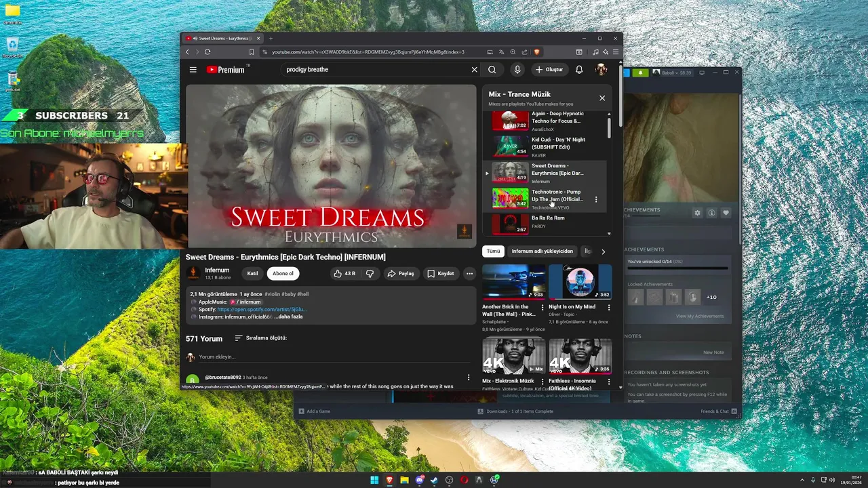Open the YouTube hamburger guide menu
The height and width of the screenshot is (488, 868).
[193, 69]
